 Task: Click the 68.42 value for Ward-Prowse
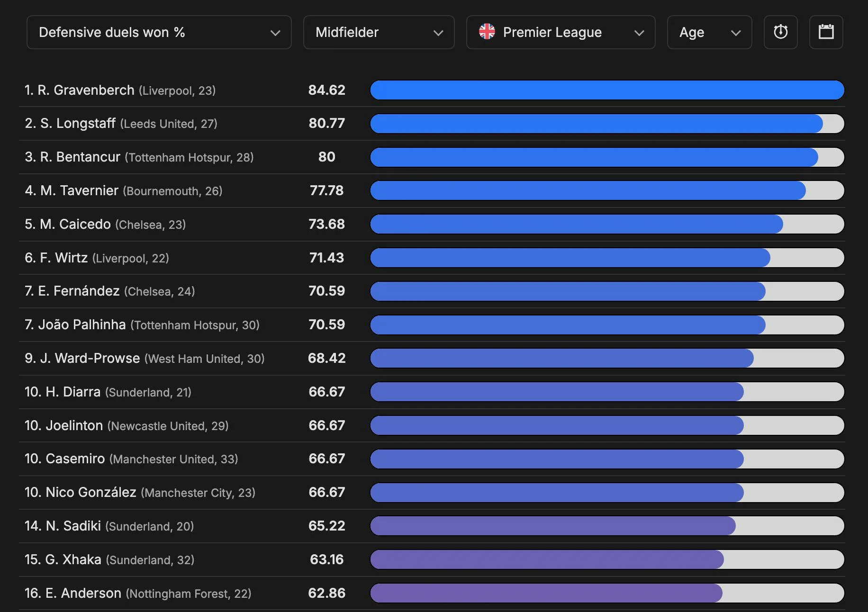coord(327,358)
